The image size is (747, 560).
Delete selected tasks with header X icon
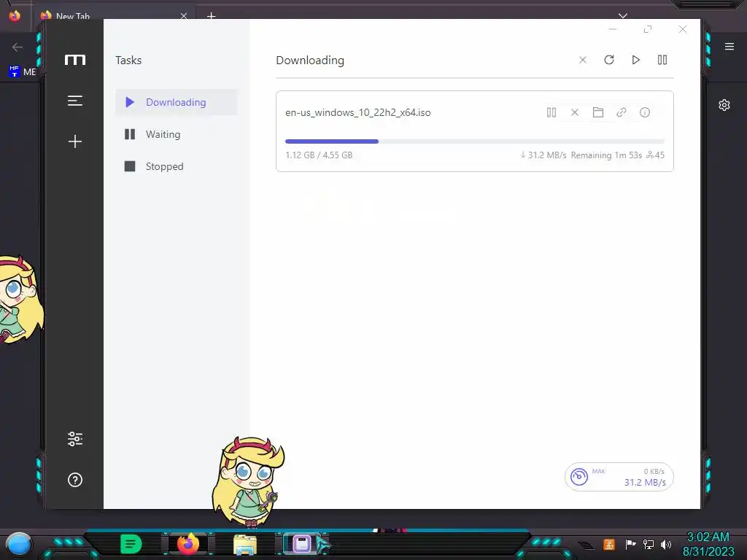click(583, 60)
